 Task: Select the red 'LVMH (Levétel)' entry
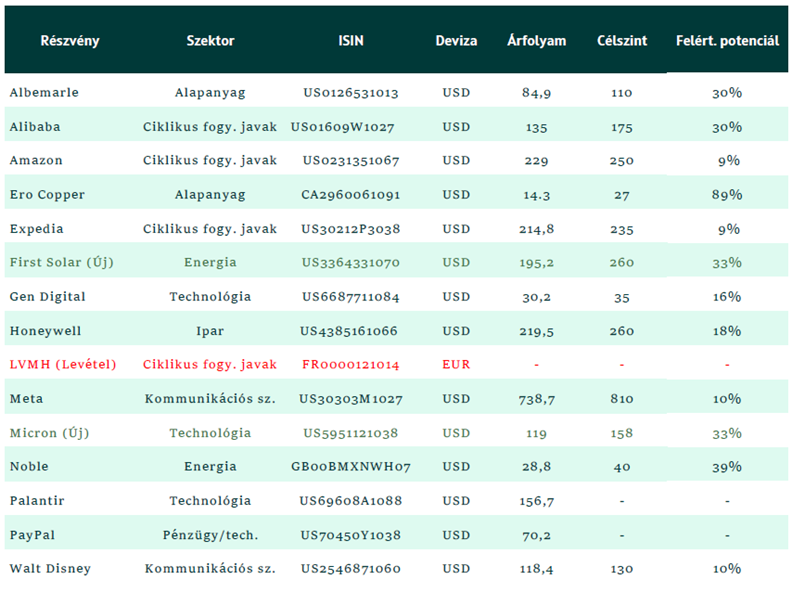[63, 365]
